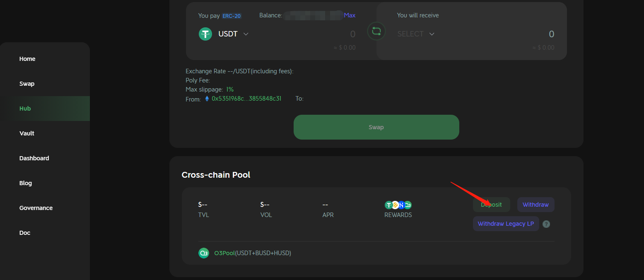644x280 pixels.
Task: Click the Ethereum icon beside From address
Action: 207,99
